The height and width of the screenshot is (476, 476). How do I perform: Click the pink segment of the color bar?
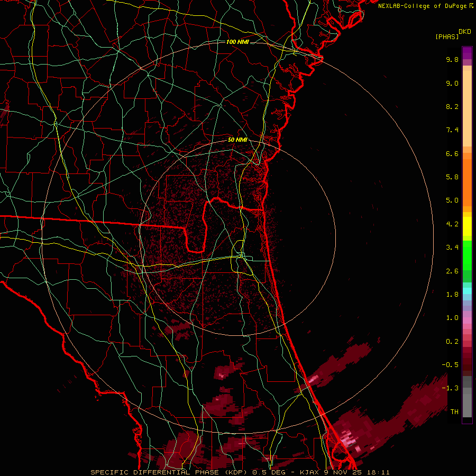coord(467,321)
